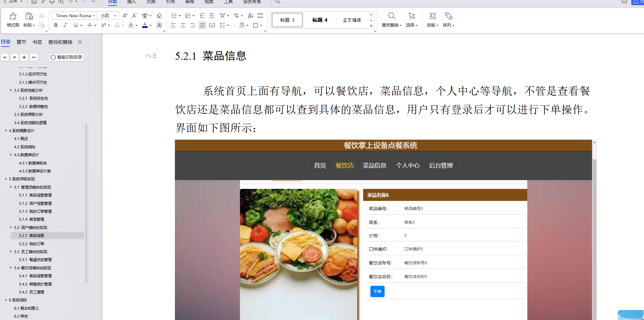Collapse the 5.2 用户模块的实现 tree node
Screen dimensions: 644x320
point(11,227)
